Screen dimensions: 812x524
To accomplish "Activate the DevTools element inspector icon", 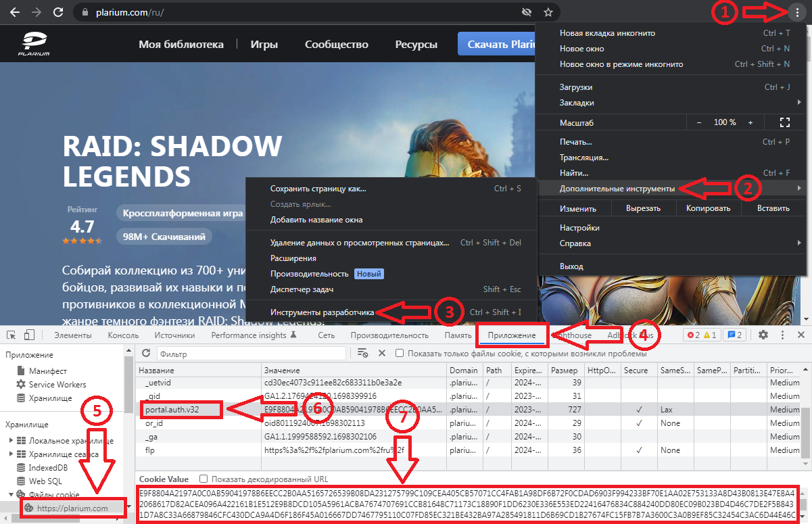I will pyautogui.click(x=11, y=335).
